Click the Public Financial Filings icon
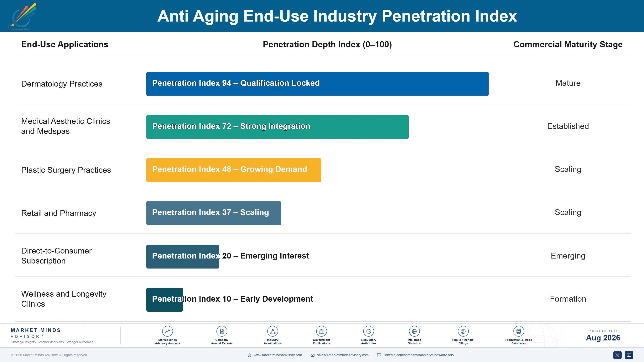 tap(463, 331)
